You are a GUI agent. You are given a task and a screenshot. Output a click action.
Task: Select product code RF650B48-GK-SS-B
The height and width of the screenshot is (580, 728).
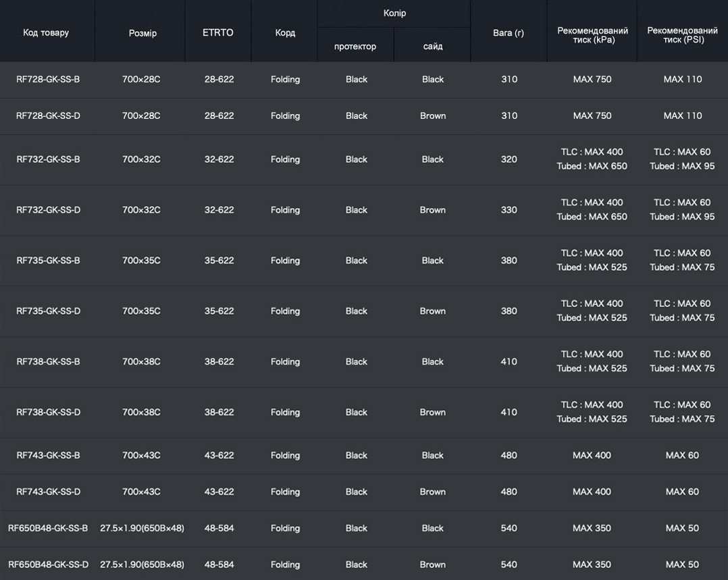pos(48,528)
